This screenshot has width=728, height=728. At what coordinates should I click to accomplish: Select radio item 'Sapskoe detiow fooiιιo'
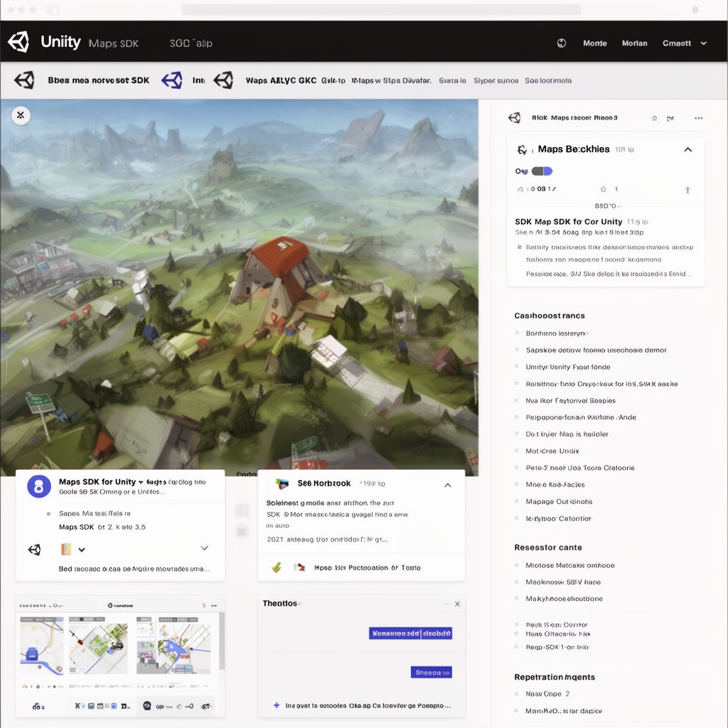tap(516, 350)
